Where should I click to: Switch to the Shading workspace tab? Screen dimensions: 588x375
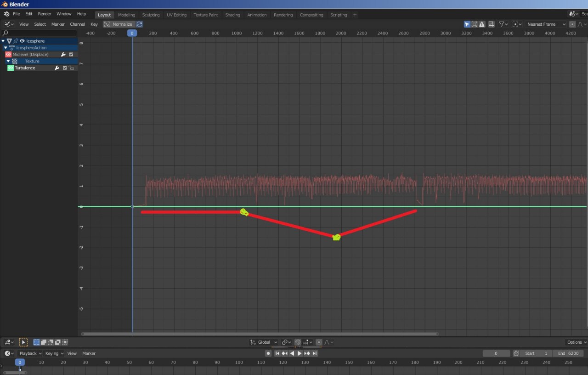[x=232, y=15]
